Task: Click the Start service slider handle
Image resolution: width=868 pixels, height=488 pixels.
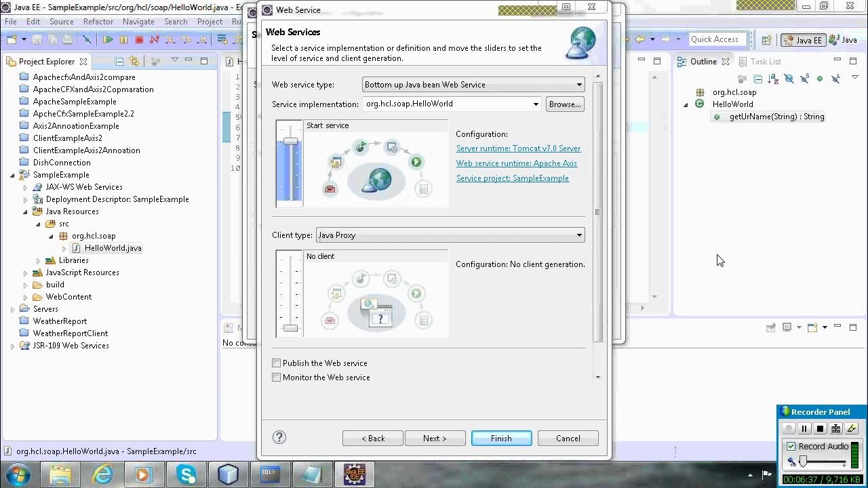Action: [290, 141]
